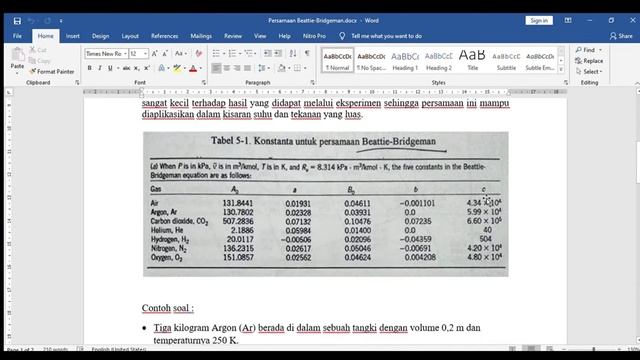The image size is (640, 360).
Task: Apply the Heading 1 style
Action: 405,60
